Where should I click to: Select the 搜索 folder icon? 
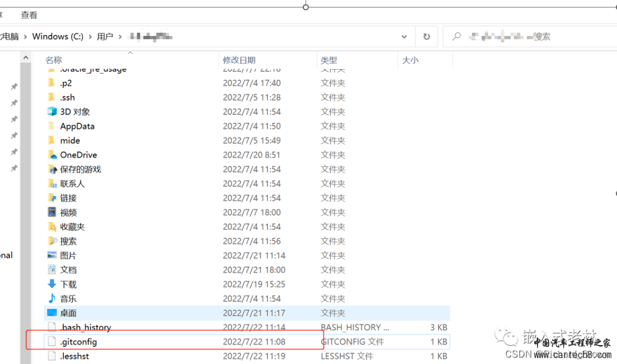52,241
